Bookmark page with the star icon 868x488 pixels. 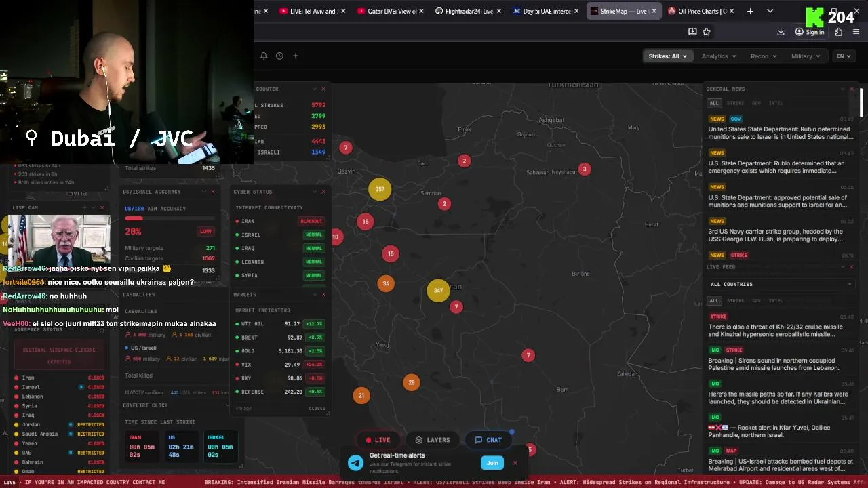[707, 31]
